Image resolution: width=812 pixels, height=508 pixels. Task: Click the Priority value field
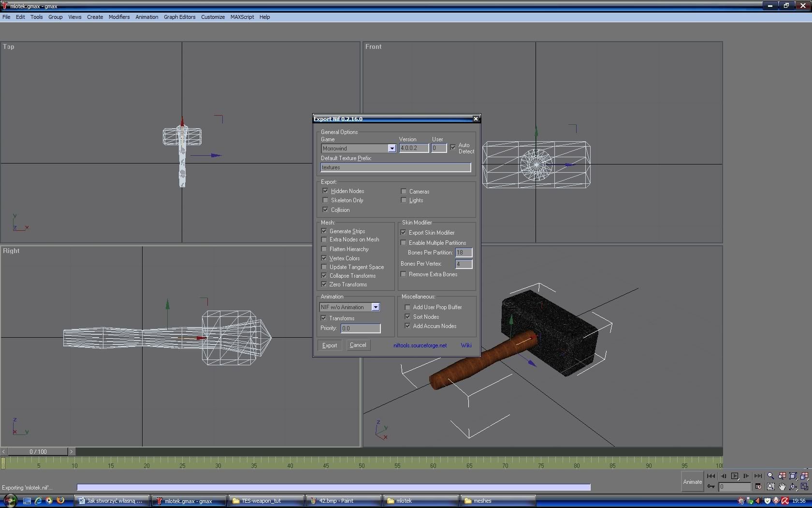coord(361,328)
